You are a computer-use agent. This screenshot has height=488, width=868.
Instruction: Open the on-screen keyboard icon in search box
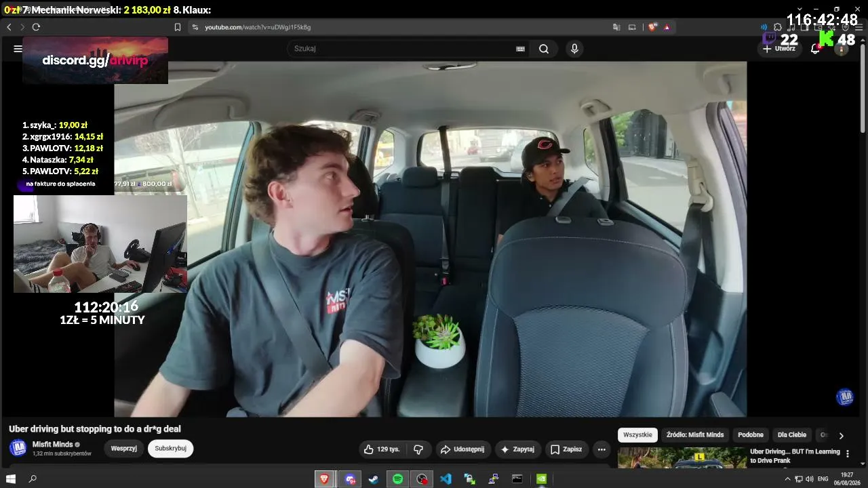pos(520,49)
